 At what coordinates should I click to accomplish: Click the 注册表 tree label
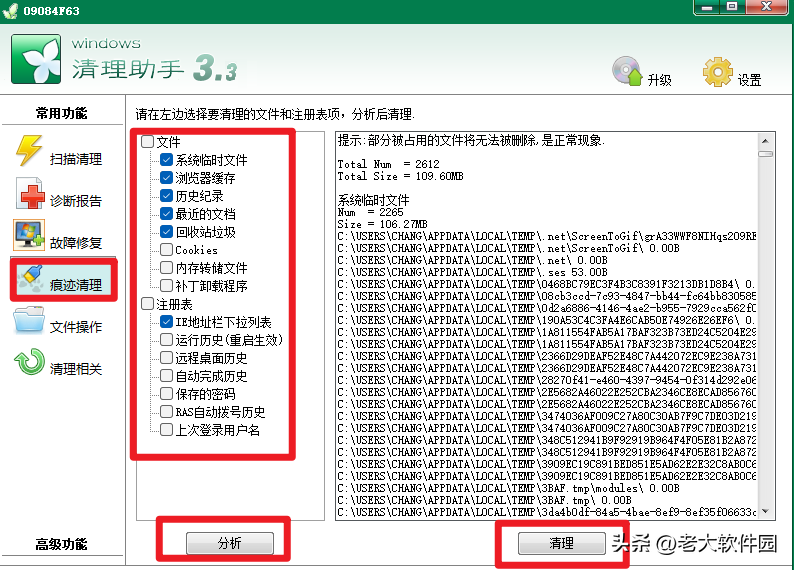[174, 304]
